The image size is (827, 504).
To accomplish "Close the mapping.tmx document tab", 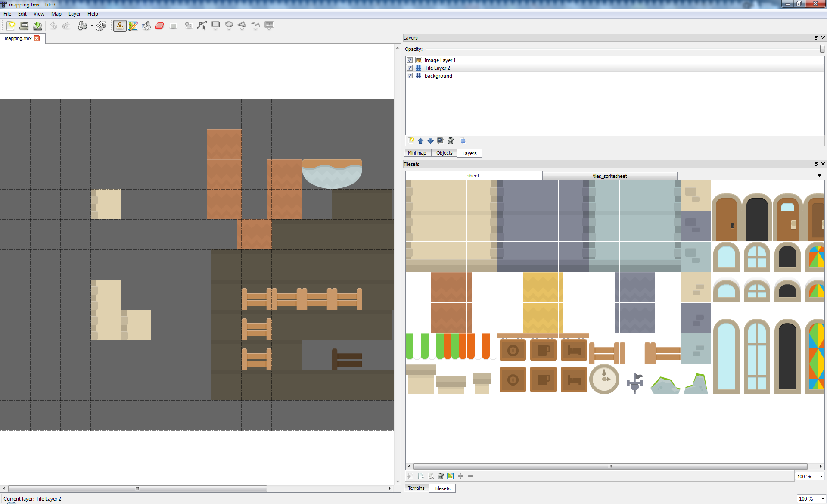I will [37, 38].
